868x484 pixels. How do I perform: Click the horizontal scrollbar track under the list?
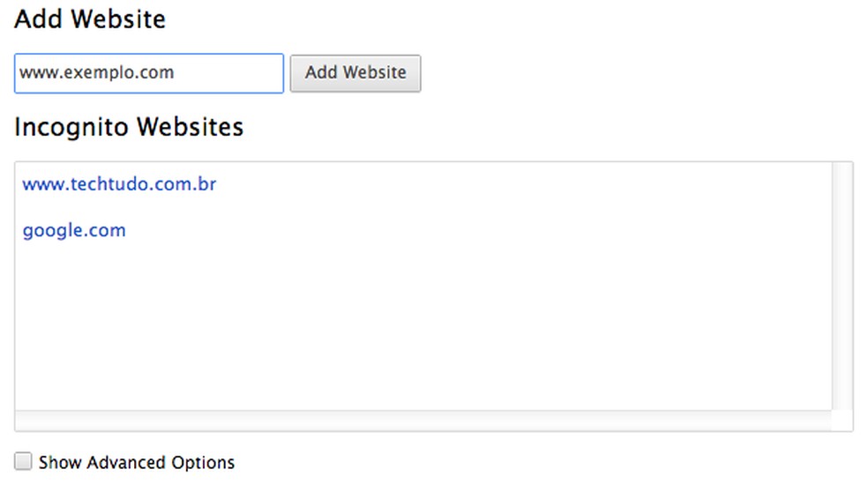pos(423,421)
